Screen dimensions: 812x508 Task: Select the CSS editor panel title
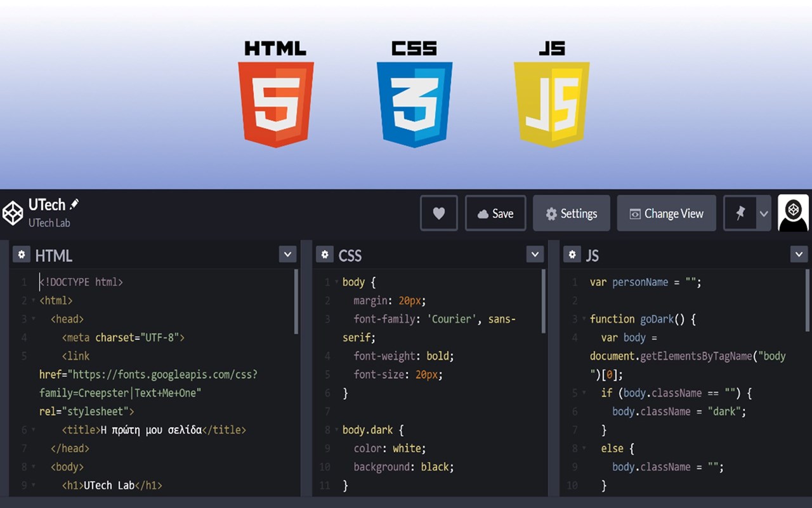[350, 255]
